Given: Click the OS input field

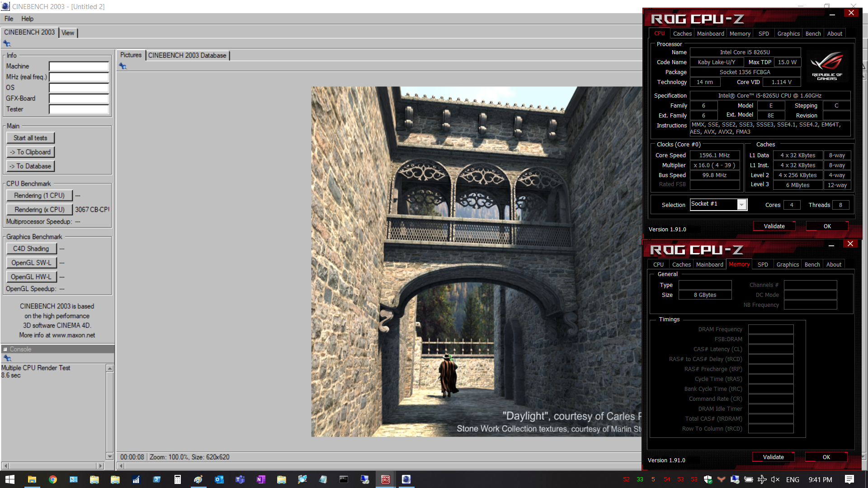Looking at the screenshot, I should [79, 88].
